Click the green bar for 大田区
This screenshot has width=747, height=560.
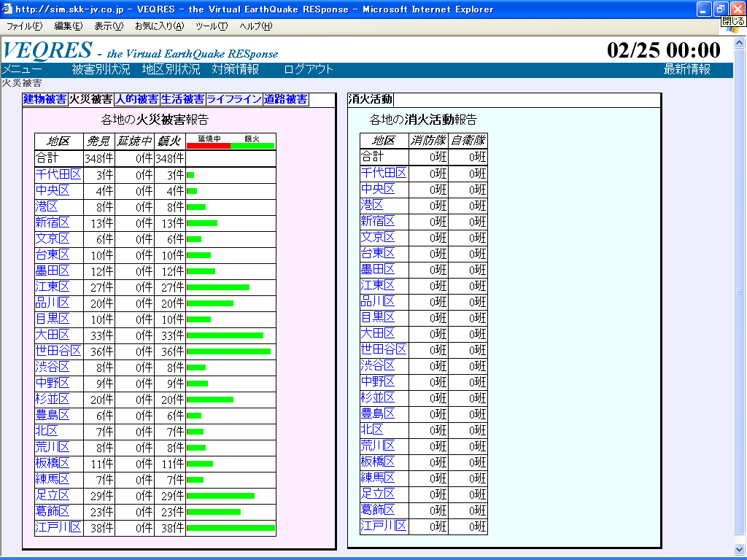coord(225,335)
